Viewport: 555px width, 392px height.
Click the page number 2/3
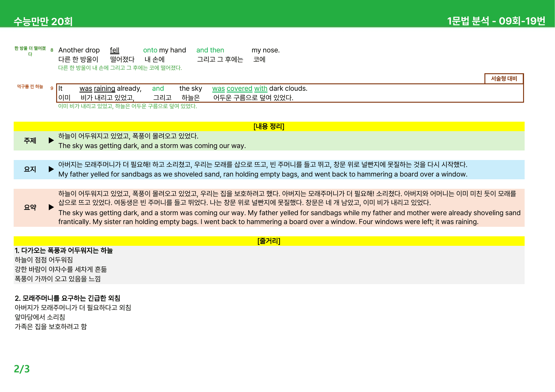click(22, 369)
